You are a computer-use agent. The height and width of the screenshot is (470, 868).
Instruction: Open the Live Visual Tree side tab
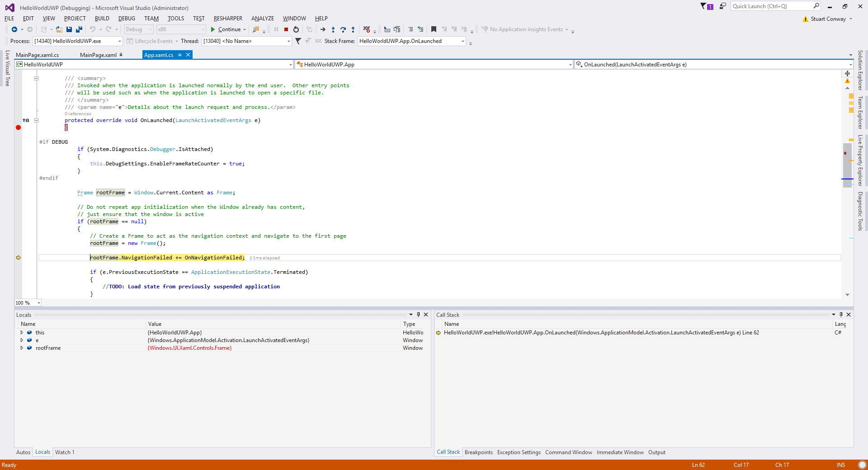pos(7,68)
